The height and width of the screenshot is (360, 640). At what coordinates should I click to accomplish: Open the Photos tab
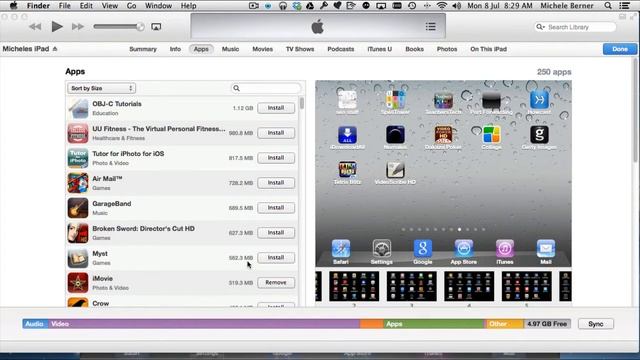[x=447, y=49]
